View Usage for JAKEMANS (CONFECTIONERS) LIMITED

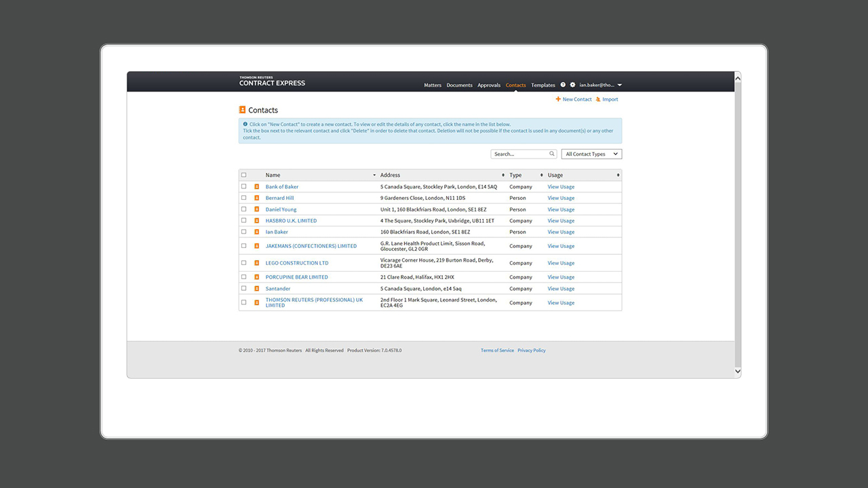pos(561,246)
